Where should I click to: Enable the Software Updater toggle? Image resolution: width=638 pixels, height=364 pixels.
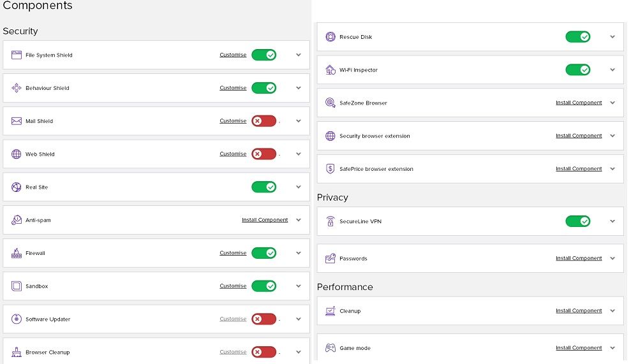(264, 319)
